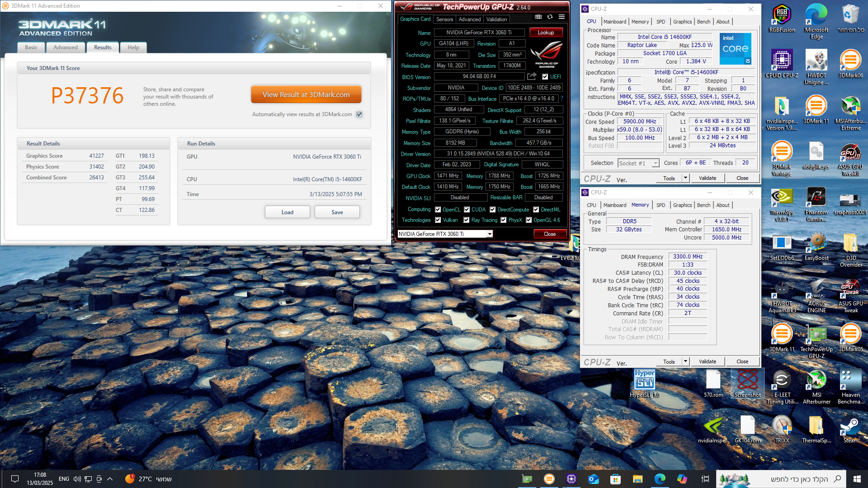
Task: Open the TechPowerUp GPU-Z desktop shortcut
Action: tap(816, 341)
